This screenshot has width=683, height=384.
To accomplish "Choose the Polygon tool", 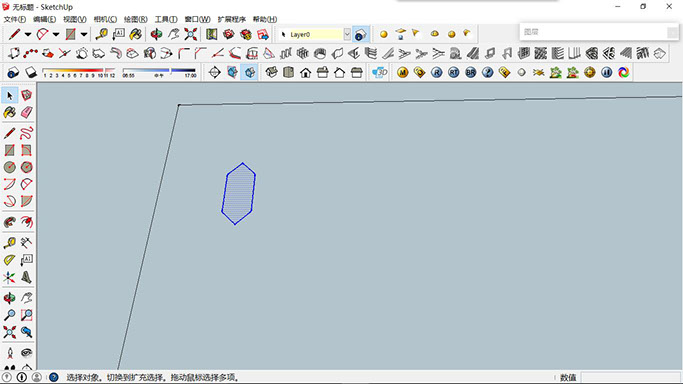I will [27, 167].
